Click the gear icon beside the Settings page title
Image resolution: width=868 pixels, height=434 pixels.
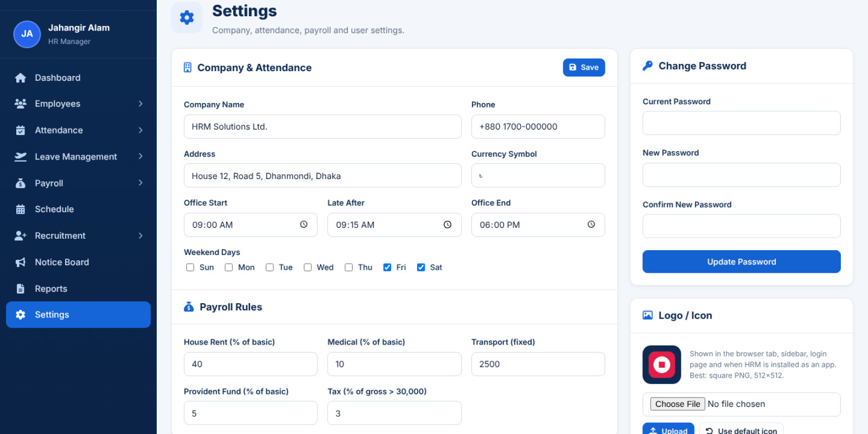[187, 17]
